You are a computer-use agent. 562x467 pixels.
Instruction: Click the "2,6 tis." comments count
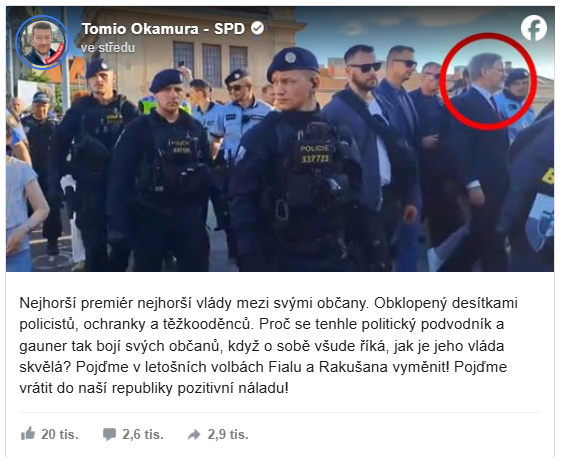143,434
